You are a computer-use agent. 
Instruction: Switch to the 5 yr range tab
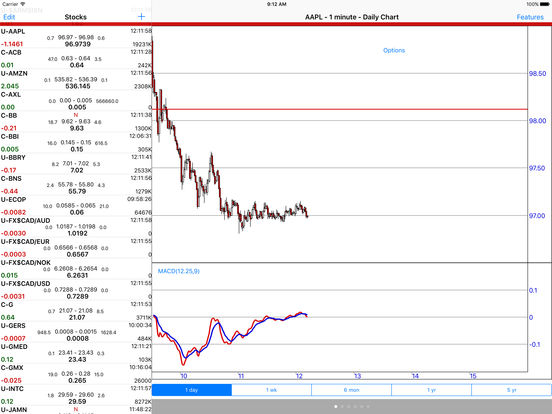point(512,390)
